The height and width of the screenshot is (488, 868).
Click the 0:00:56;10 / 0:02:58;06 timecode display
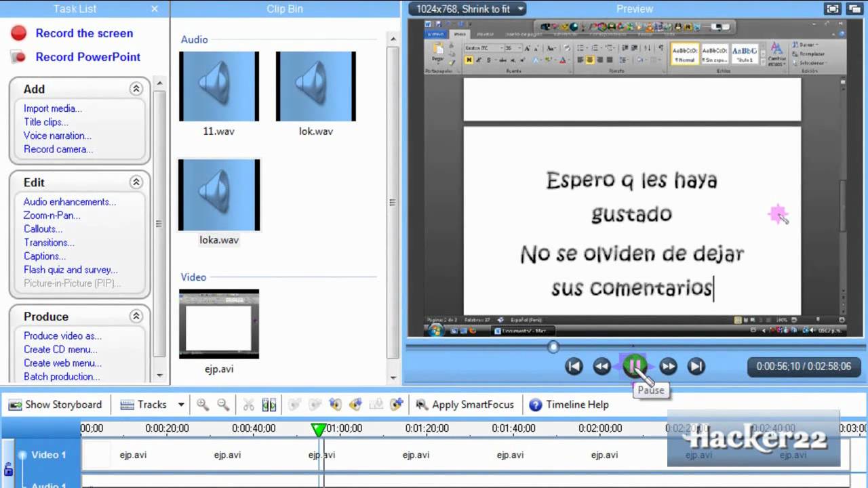tap(804, 366)
